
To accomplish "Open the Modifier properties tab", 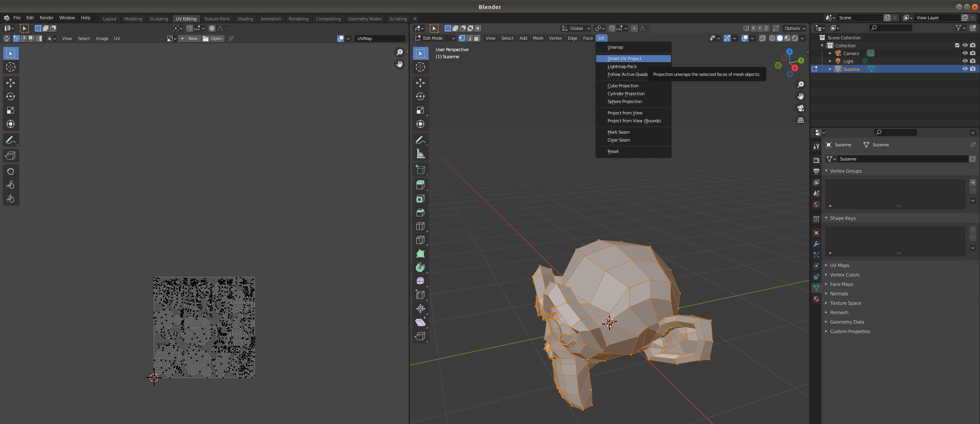I will pyautogui.click(x=816, y=244).
